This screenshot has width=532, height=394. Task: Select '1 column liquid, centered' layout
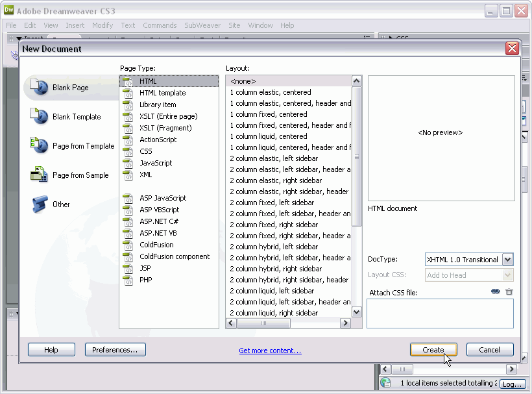click(289, 136)
